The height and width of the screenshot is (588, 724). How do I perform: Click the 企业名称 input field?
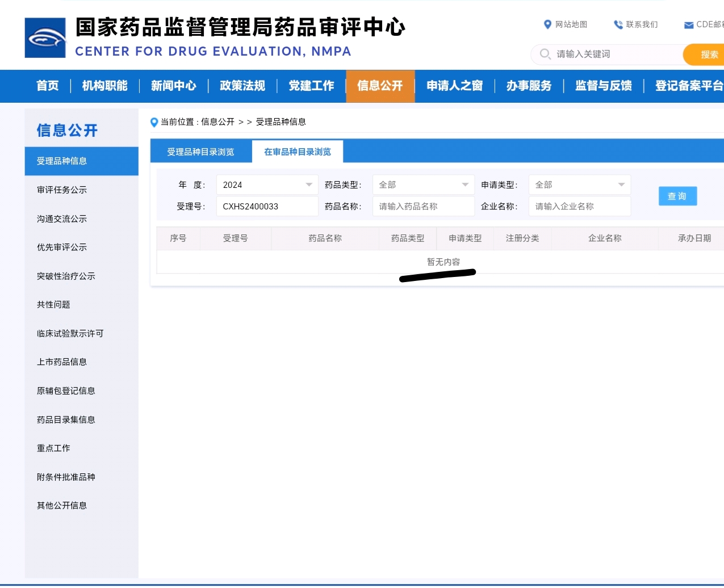[580, 207]
